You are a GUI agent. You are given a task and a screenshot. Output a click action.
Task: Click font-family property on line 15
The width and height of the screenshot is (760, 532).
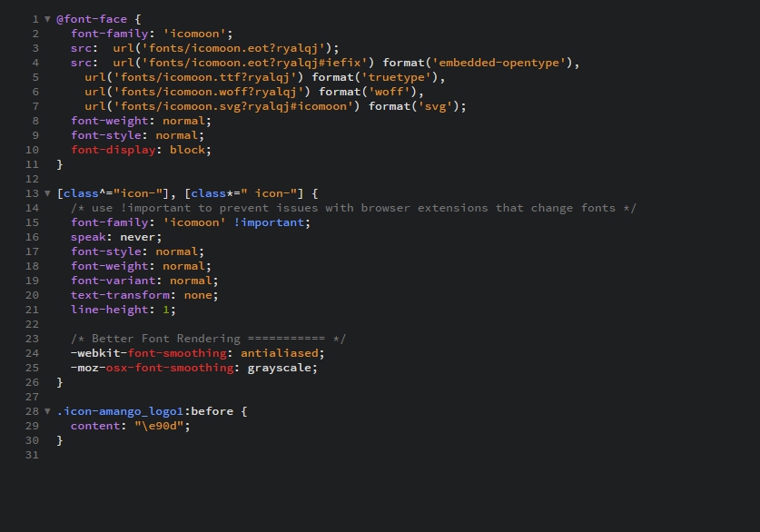pyautogui.click(x=110, y=223)
